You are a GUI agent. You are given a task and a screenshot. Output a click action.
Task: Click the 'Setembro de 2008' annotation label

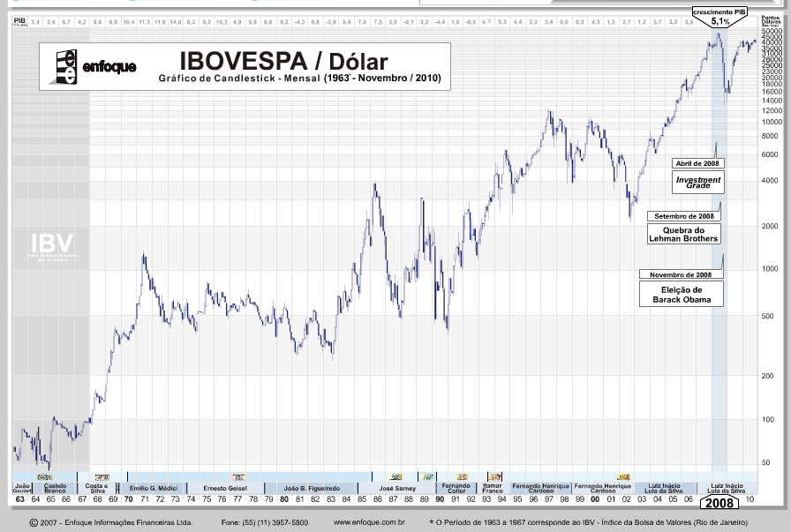click(684, 216)
